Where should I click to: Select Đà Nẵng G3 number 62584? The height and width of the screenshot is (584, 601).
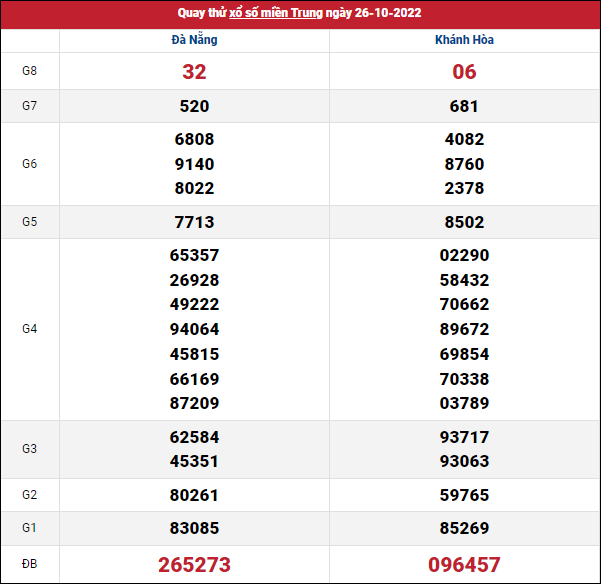194,437
